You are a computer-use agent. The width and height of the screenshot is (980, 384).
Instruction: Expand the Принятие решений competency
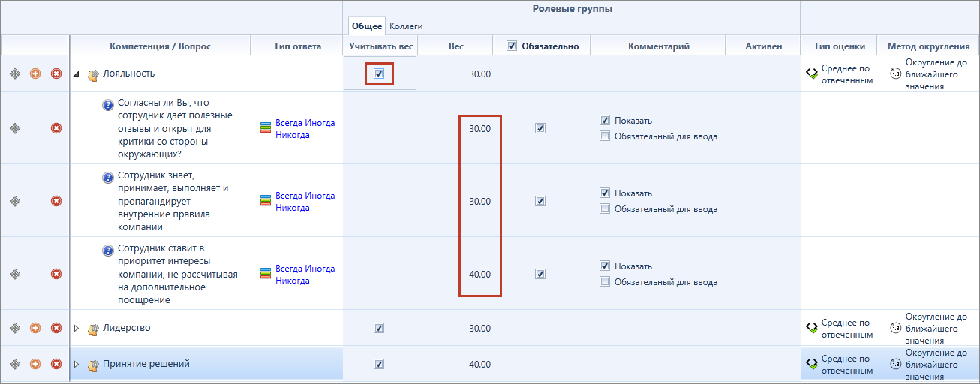click(77, 364)
